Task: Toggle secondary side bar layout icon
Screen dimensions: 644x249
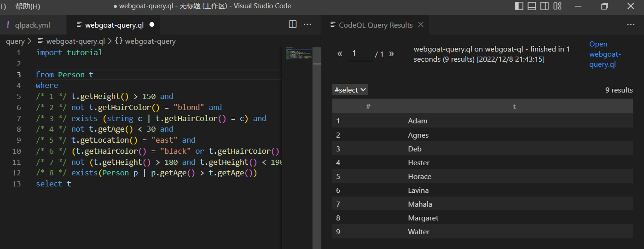Action: [545, 6]
